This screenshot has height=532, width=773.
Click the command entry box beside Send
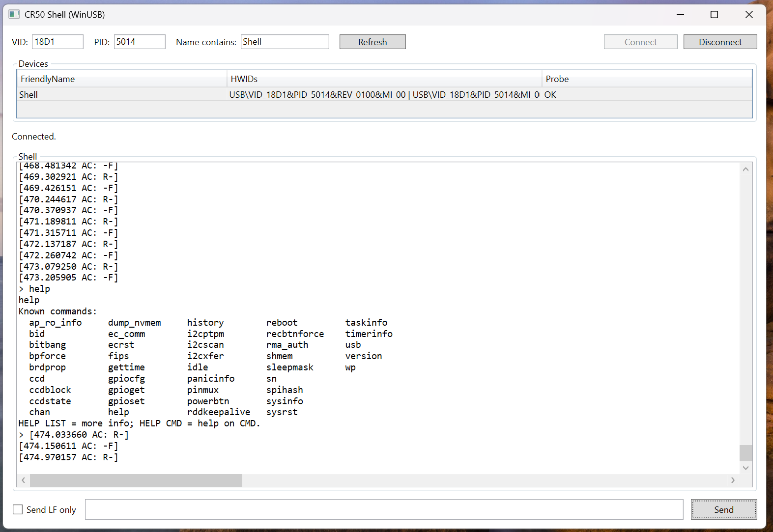coord(384,509)
